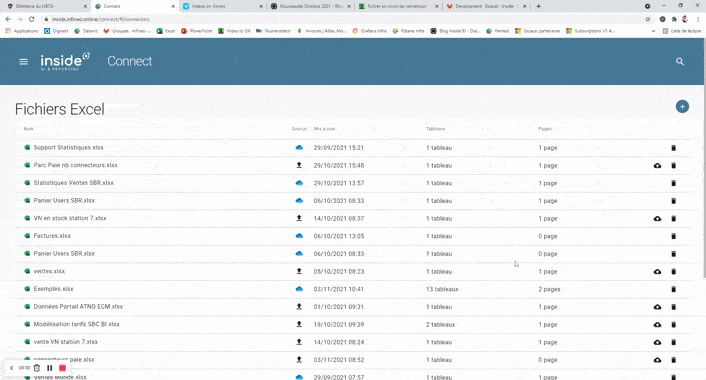
Task: Download ventes.xlsx via cloud icon
Action: click(657, 271)
